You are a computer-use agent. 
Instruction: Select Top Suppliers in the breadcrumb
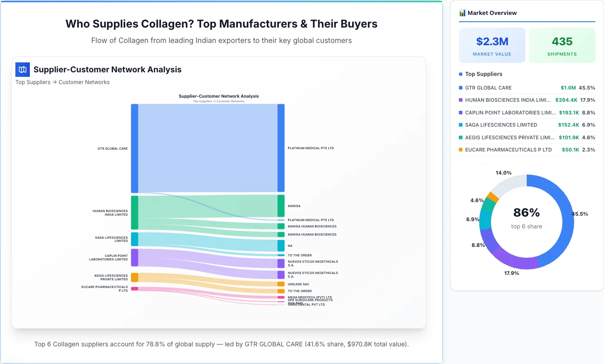33,82
